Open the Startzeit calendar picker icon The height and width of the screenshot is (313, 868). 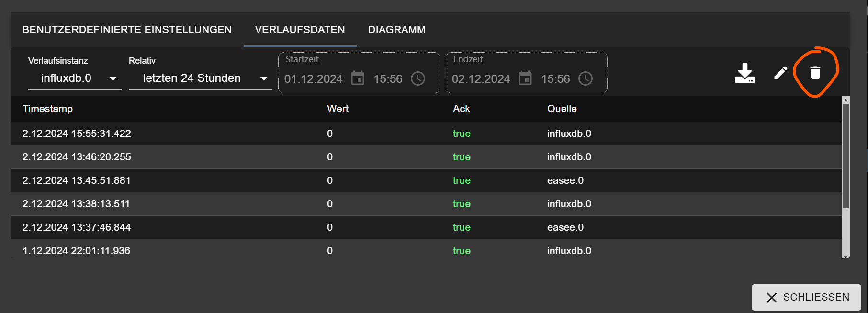coord(358,78)
